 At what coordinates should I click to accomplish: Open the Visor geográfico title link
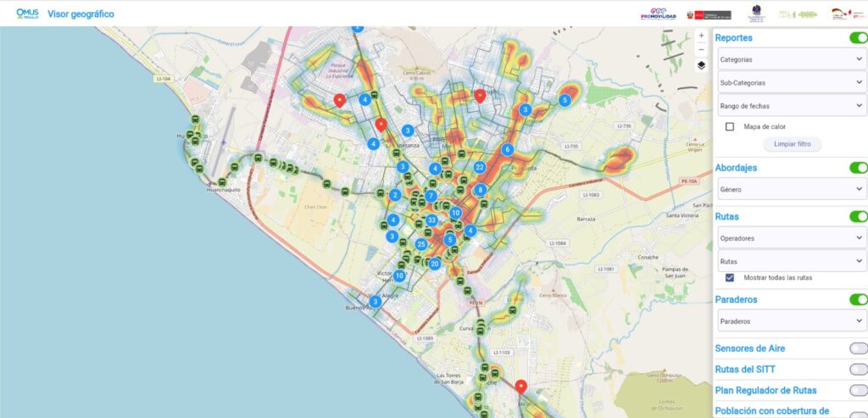(x=81, y=14)
